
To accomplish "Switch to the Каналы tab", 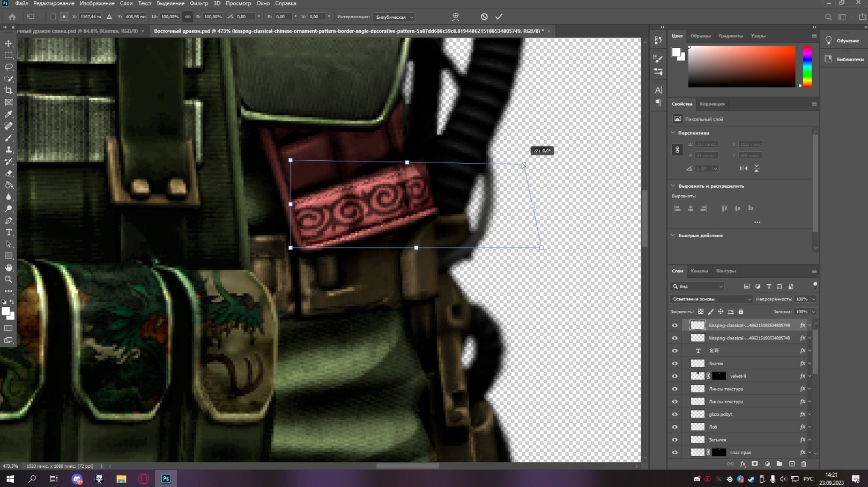I will tap(699, 271).
